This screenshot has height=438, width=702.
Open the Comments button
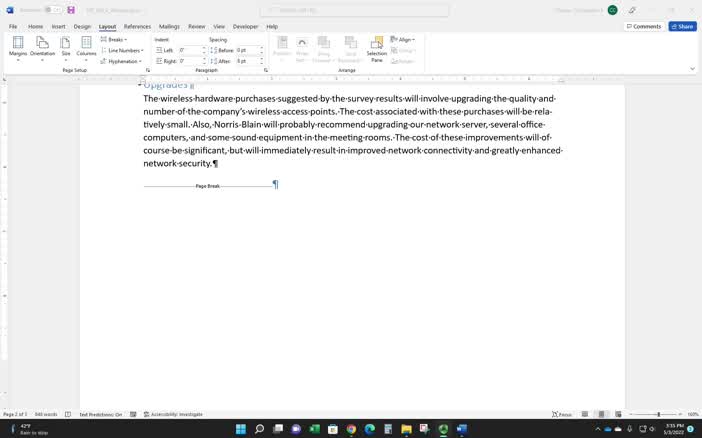(644, 27)
